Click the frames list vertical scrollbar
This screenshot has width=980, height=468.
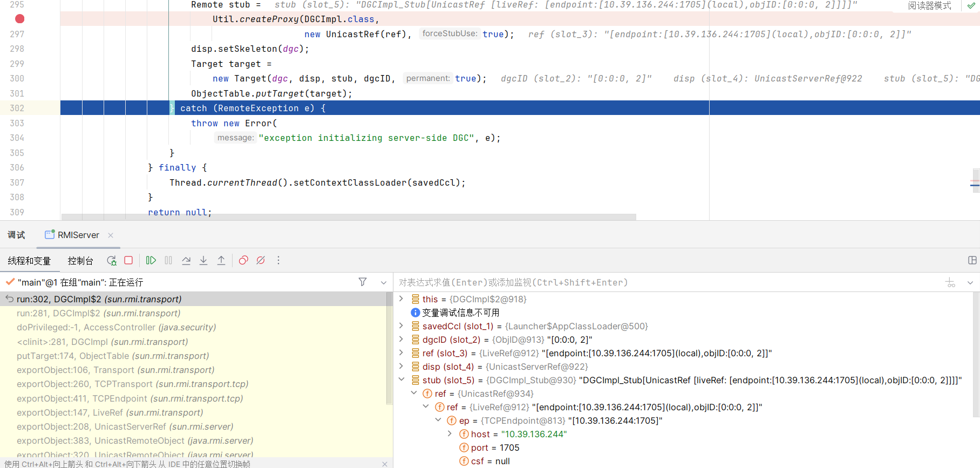pyautogui.click(x=389, y=348)
